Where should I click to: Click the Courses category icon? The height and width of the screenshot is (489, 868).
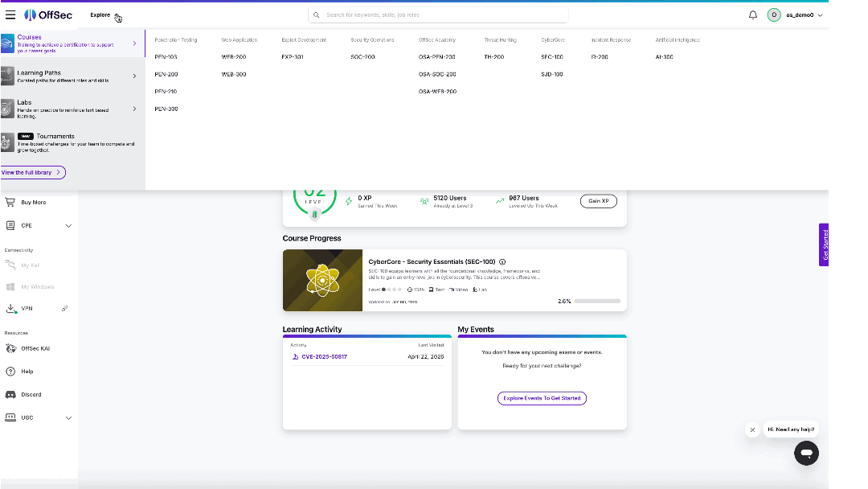point(7,43)
